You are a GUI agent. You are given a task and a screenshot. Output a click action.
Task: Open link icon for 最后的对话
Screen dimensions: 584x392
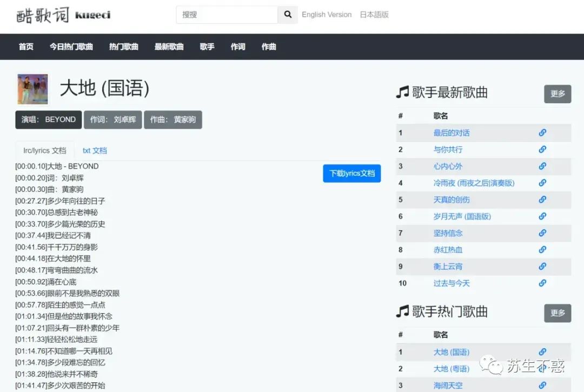click(542, 132)
